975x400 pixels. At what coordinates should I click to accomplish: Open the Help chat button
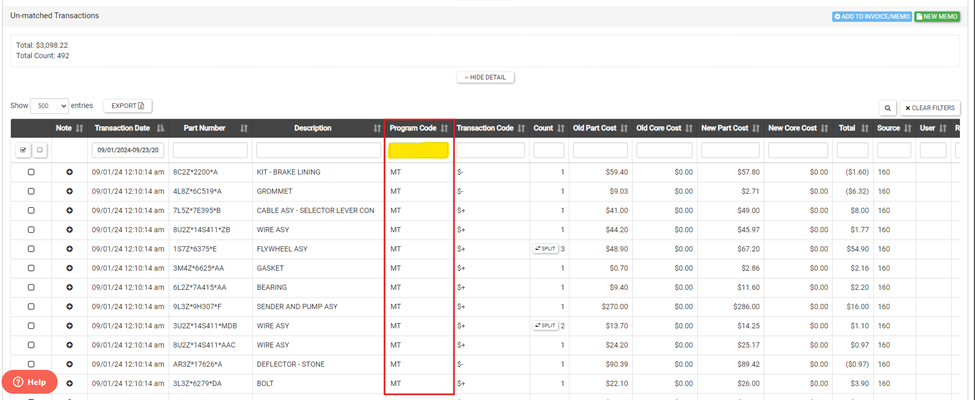(x=29, y=382)
